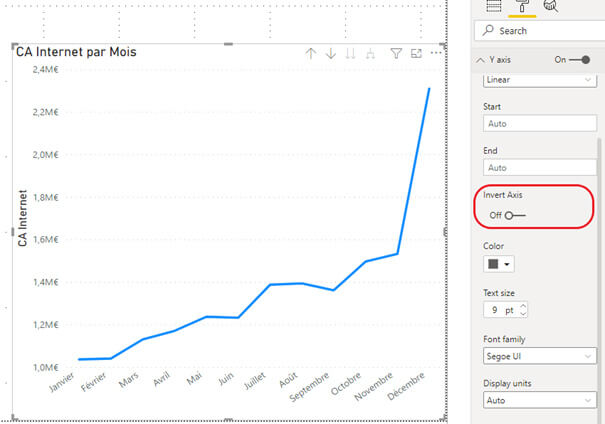Screen dimensions: 605x424
Task: Increase text size stepper up arrow
Action: pyautogui.click(x=523, y=306)
